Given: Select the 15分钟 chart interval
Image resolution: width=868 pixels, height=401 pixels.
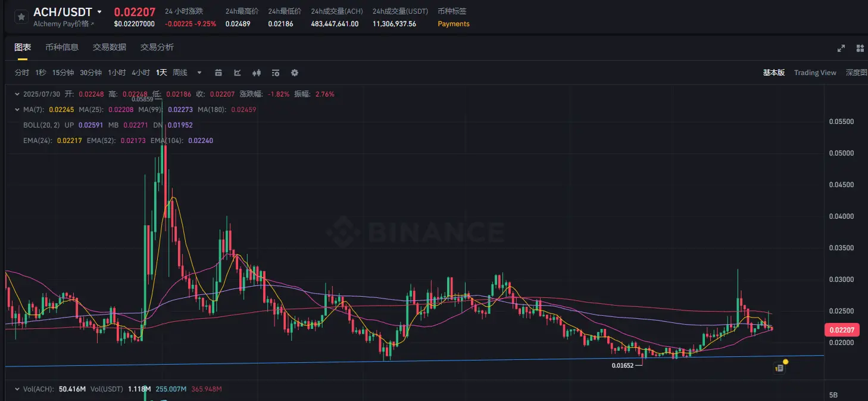Looking at the screenshot, I should [63, 73].
